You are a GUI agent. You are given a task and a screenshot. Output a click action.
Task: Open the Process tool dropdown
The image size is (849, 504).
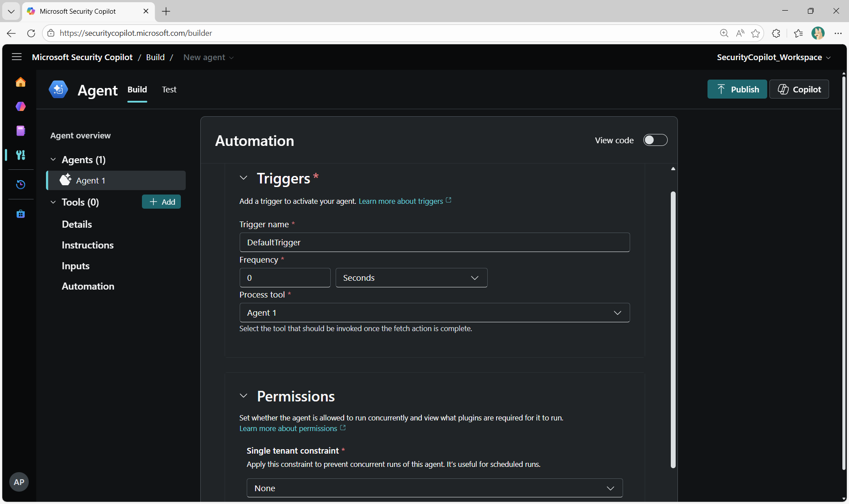tap(434, 313)
